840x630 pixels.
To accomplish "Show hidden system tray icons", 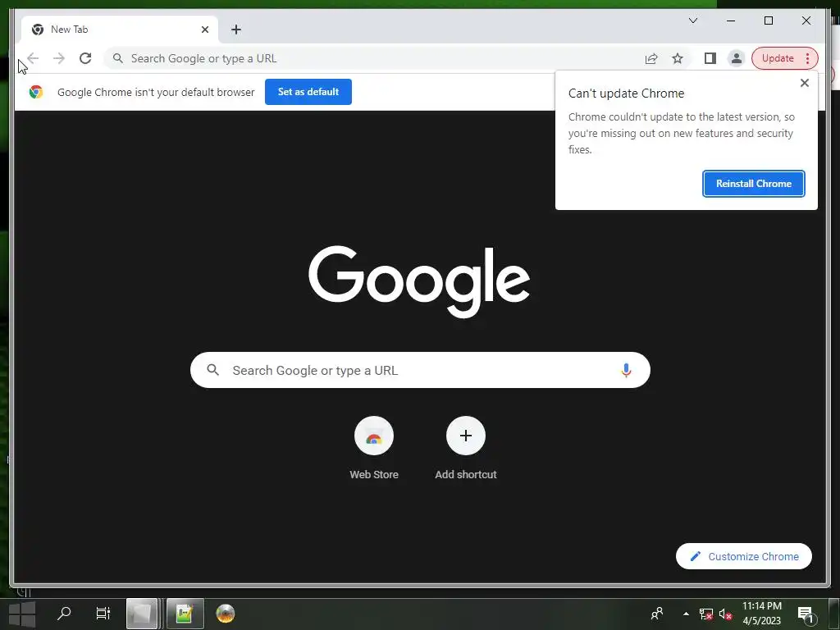I will [x=686, y=614].
